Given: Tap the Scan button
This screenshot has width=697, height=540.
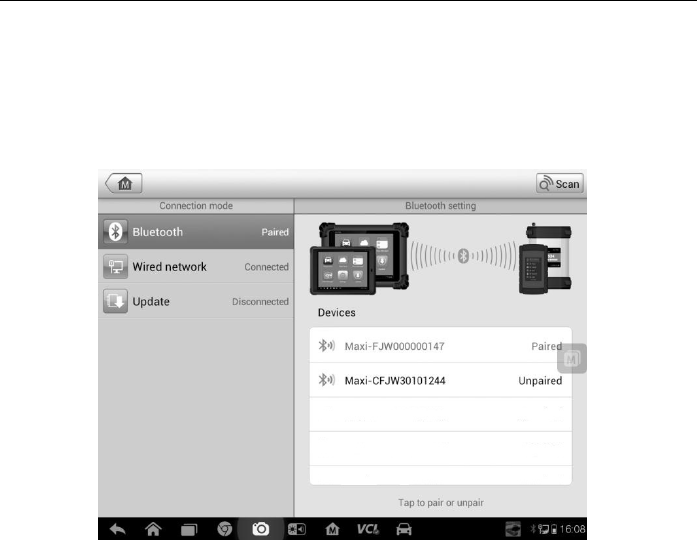Looking at the screenshot, I should [x=559, y=183].
